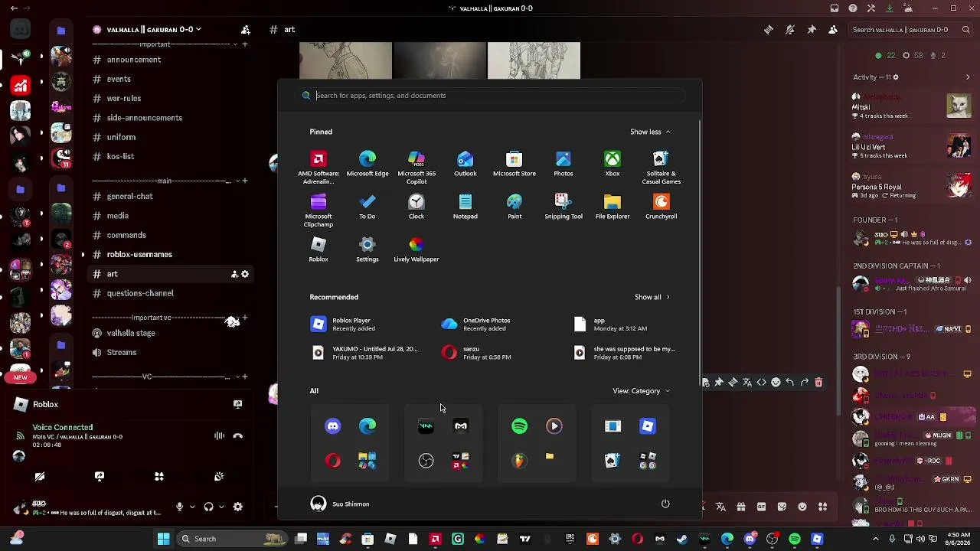Viewport: 980px width, 551px height.
Task: Mute the Discord microphone
Action: (179, 507)
